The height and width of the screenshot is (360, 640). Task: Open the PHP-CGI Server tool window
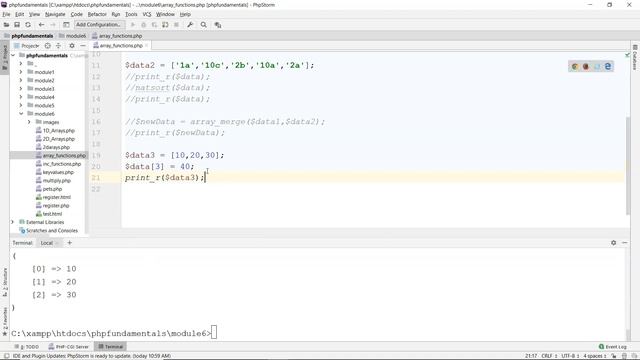pyautogui.click(x=69, y=347)
